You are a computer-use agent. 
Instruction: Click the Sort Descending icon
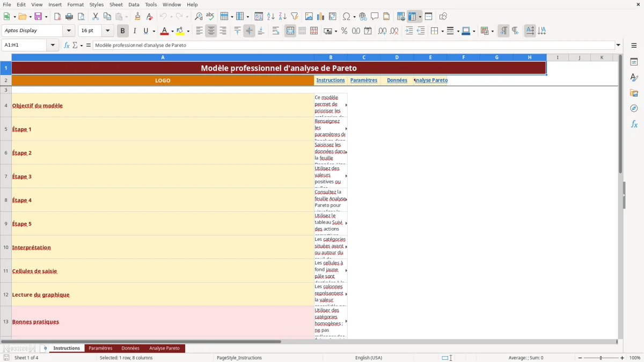tap(283, 17)
